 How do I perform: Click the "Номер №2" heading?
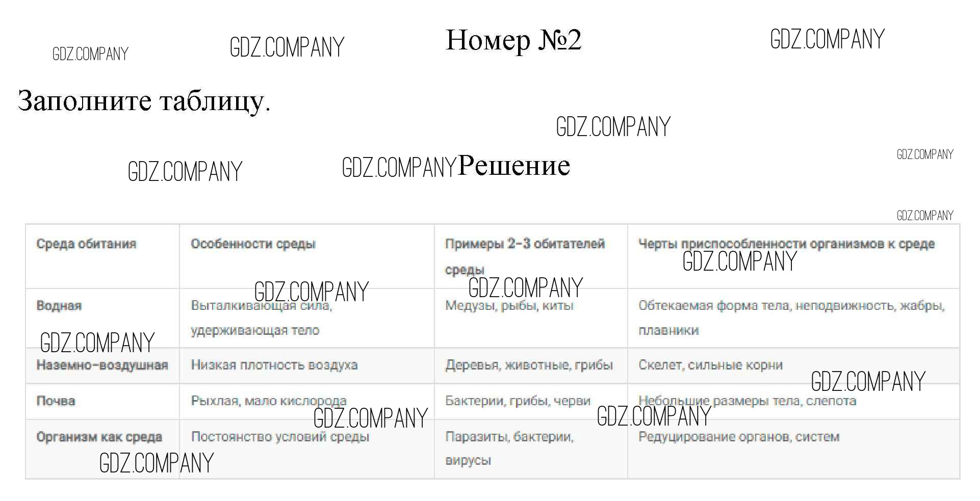[513, 40]
